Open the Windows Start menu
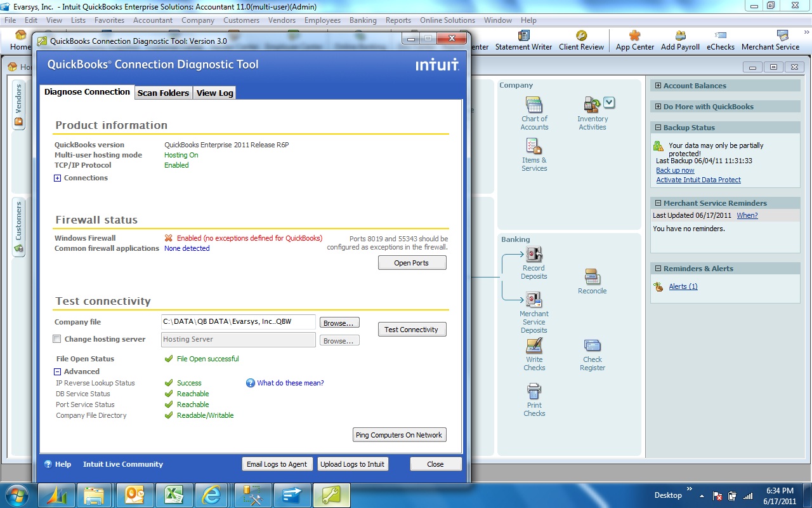Image resolution: width=812 pixels, height=508 pixels. [x=16, y=495]
